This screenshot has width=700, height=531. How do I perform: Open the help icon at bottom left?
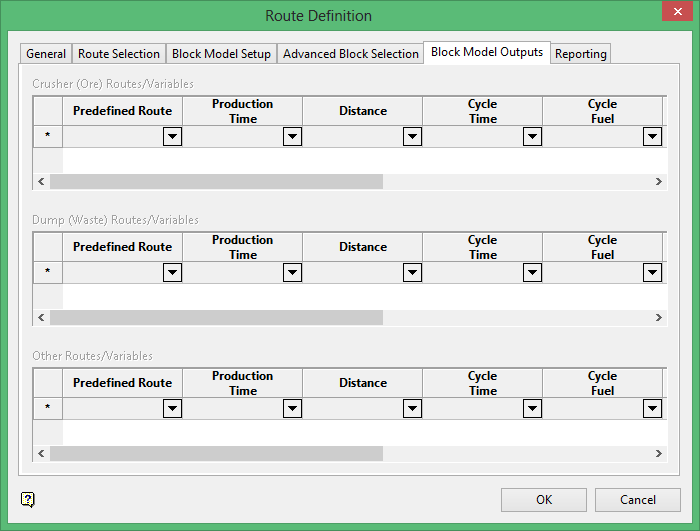(x=28, y=499)
